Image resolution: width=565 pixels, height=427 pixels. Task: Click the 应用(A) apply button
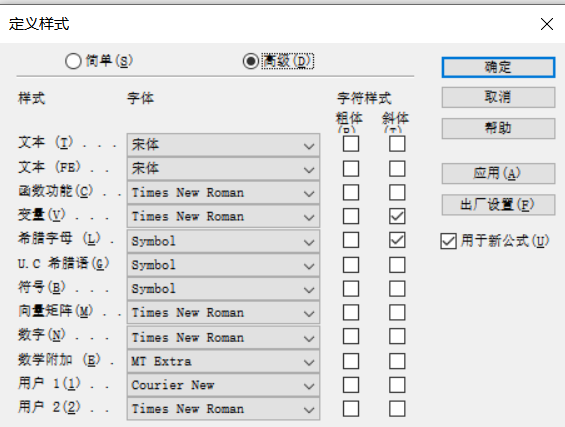(498, 174)
